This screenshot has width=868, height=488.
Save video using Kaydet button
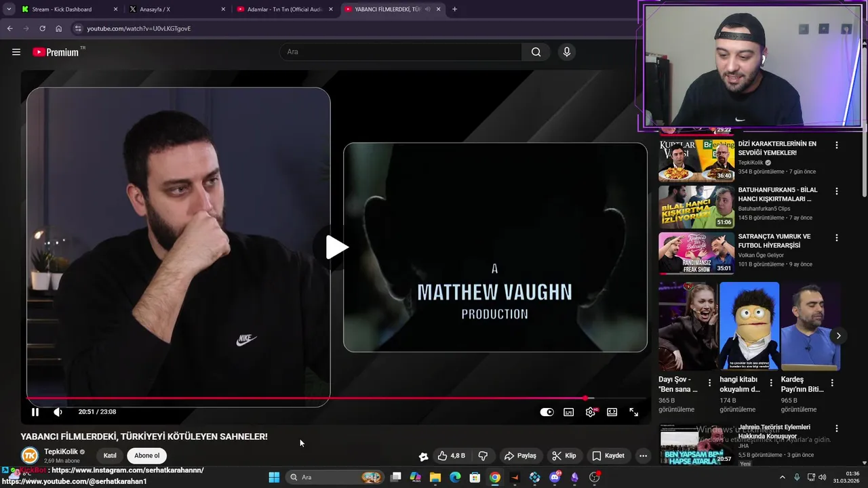[x=608, y=455]
